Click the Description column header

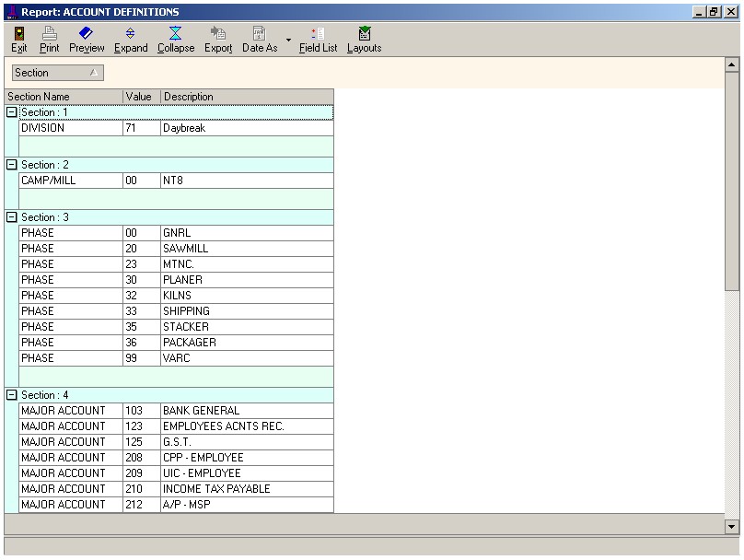[246, 97]
